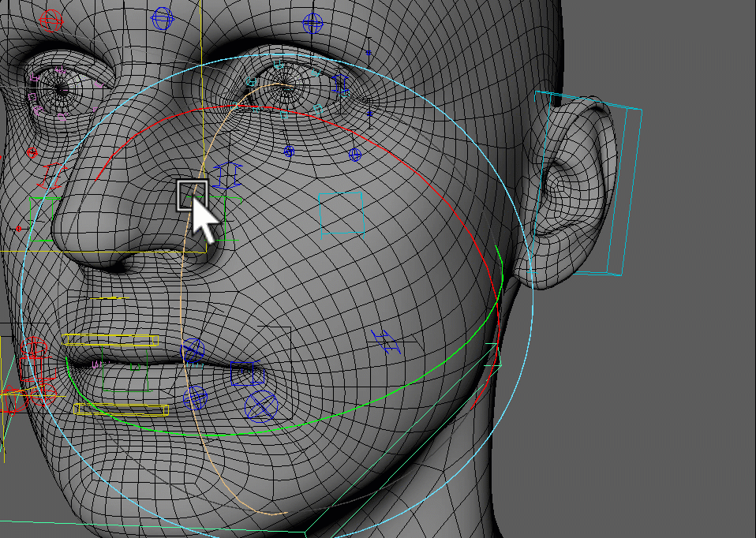Pick the slanted blue double-arrow control on jaw
Image resolution: width=756 pixels, height=538 pixels.
386,342
